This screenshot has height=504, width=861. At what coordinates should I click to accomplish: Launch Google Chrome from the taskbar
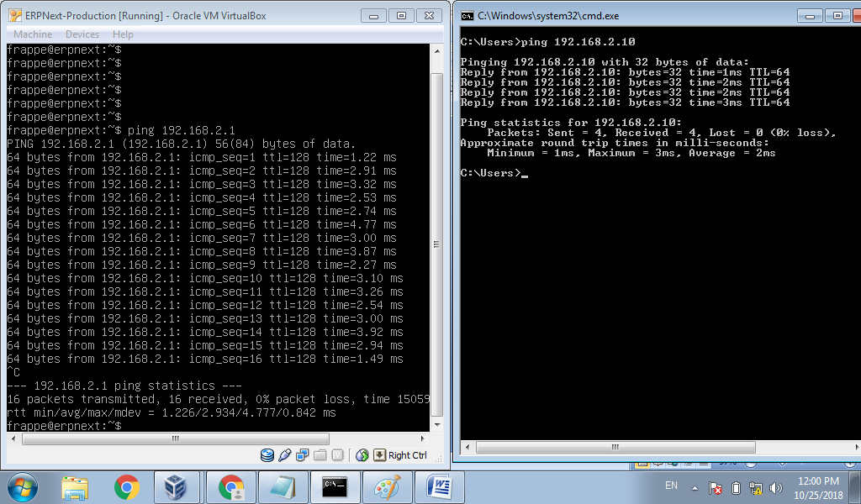click(127, 487)
